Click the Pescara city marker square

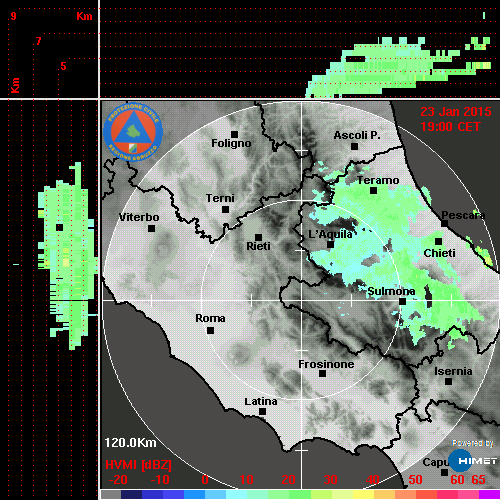point(444,223)
